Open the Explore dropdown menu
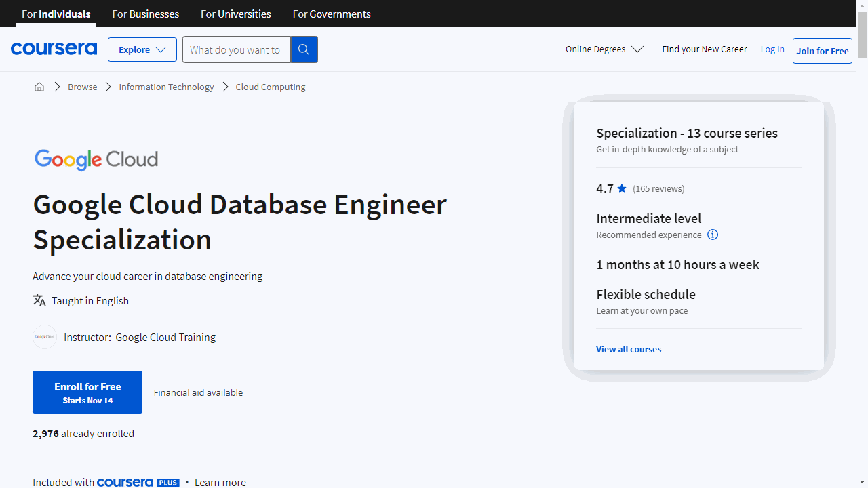Image resolution: width=868 pixels, height=488 pixels. [142, 49]
